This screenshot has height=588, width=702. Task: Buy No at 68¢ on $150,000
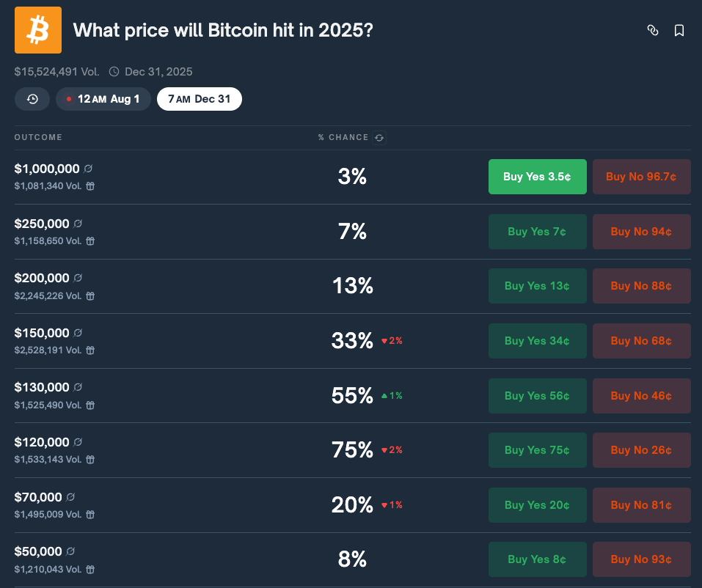[641, 340]
